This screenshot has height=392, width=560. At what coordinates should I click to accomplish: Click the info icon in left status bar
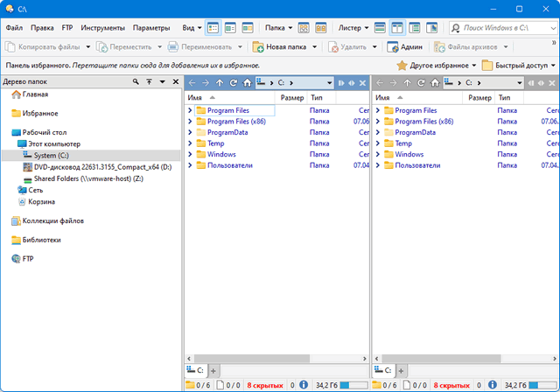tap(304, 385)
